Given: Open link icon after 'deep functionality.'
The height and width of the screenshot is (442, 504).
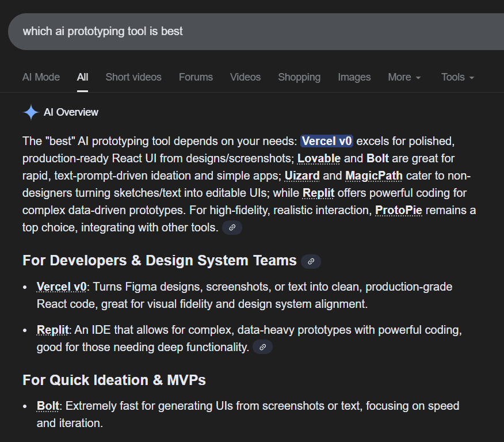Looking at the screenshot, I should [262, 347].
